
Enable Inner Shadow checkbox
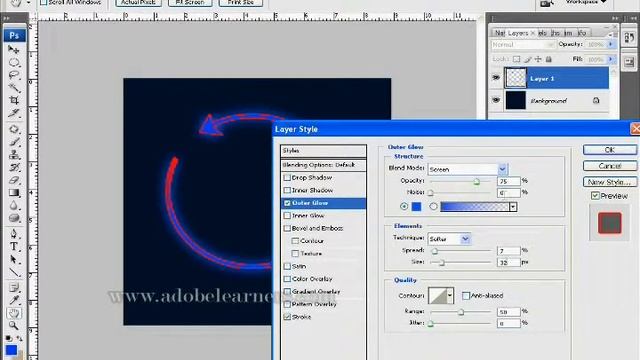click(287, 190)
